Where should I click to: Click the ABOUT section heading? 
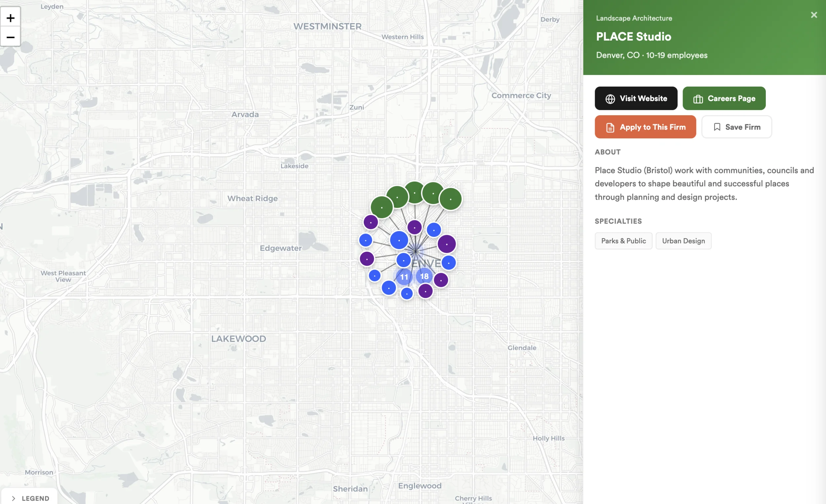607,152
